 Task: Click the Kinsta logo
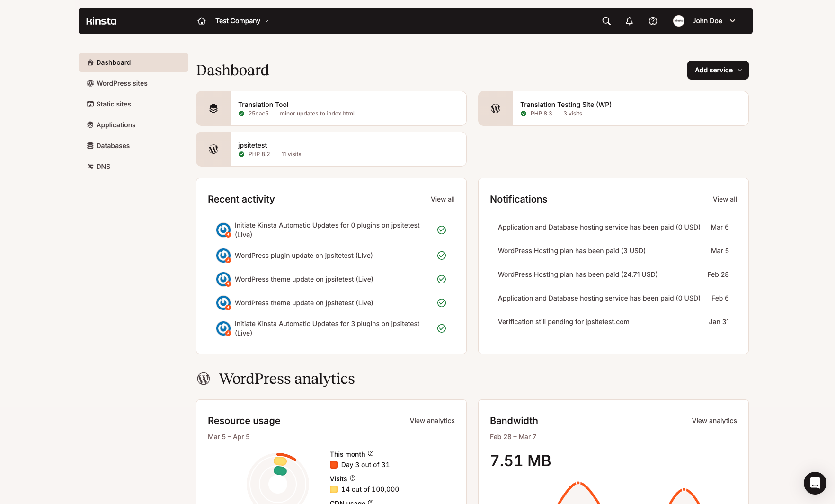(101, 21)
